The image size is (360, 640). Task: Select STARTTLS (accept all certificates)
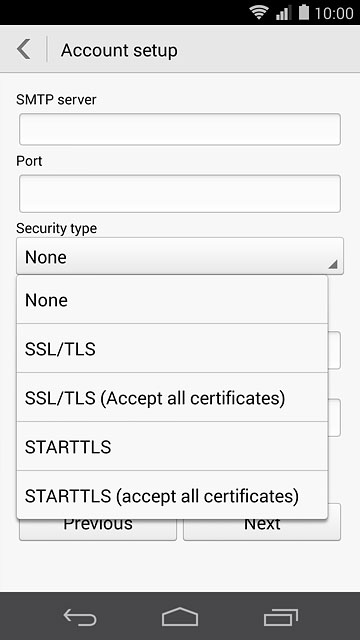click(172, 495)
